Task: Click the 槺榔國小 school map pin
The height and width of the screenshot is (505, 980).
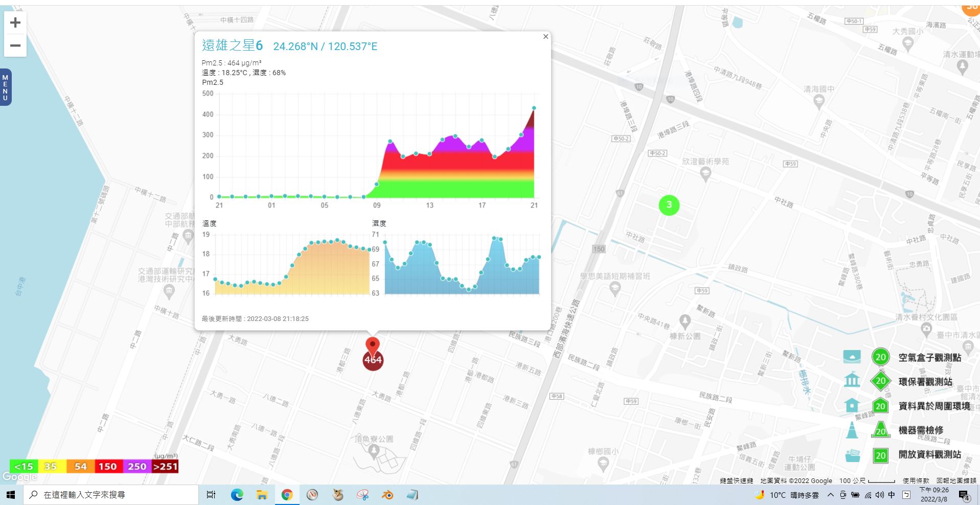Action: pyautogui.click(x=603, y=464)
